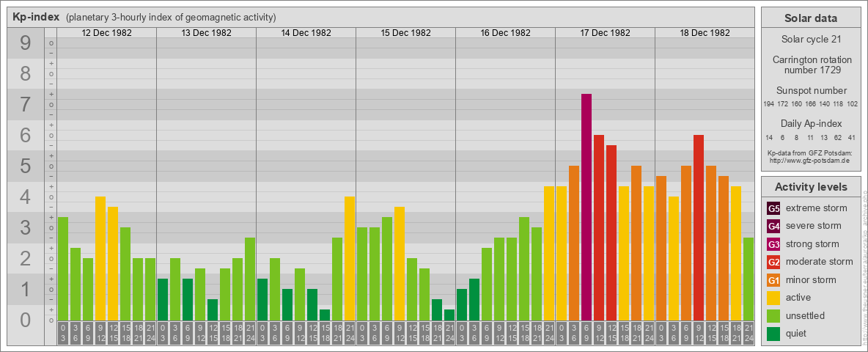Select the '17 Dec 1982' date header
Screen dimensions: 868x352
coord(605,33)
